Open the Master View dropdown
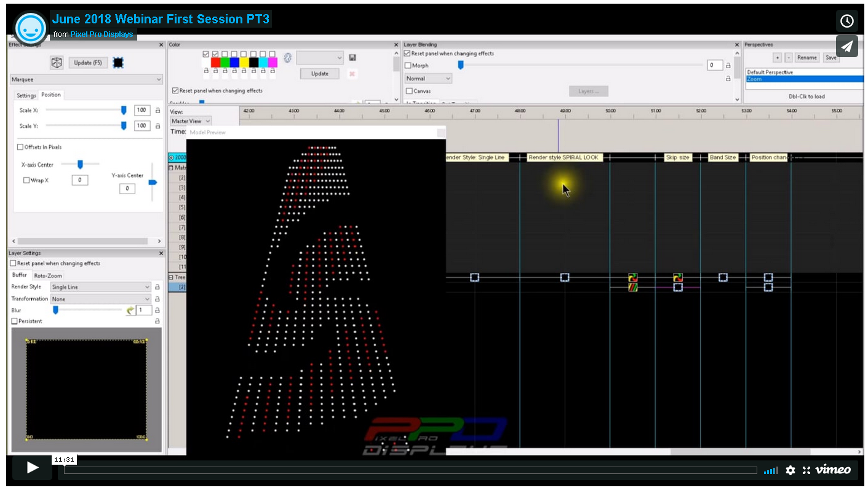The height and width of the screenshot is (493, 868). coord(191,121)
